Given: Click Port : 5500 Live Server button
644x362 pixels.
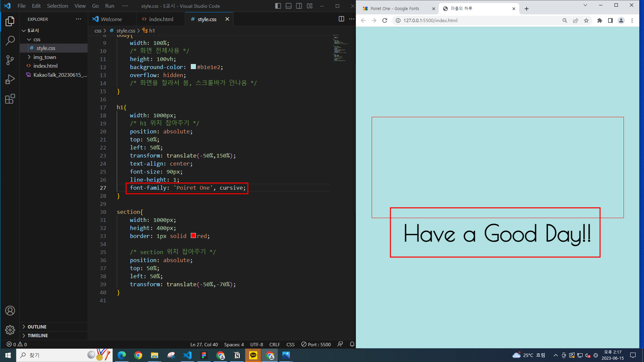Looking at the screenshot, I should [316, 345].
